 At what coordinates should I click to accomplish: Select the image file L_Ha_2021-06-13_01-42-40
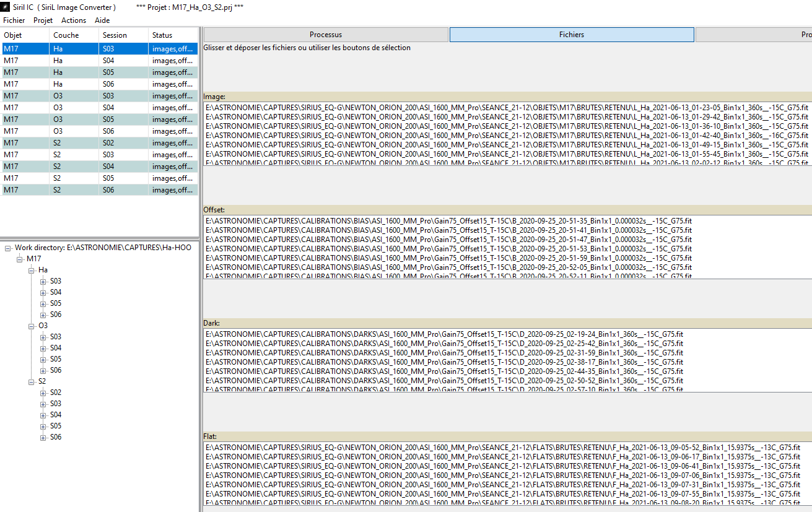click(507, 136)
